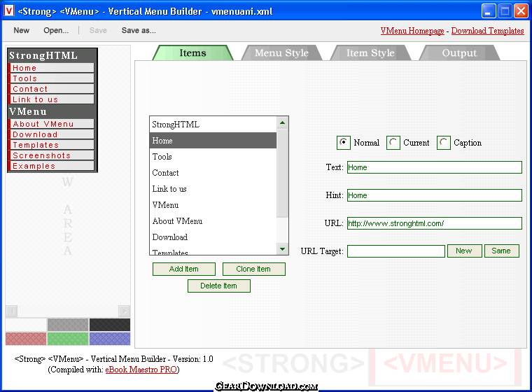Select StrongHTML in the items list

pyautogui.click(x=213, y=125)
